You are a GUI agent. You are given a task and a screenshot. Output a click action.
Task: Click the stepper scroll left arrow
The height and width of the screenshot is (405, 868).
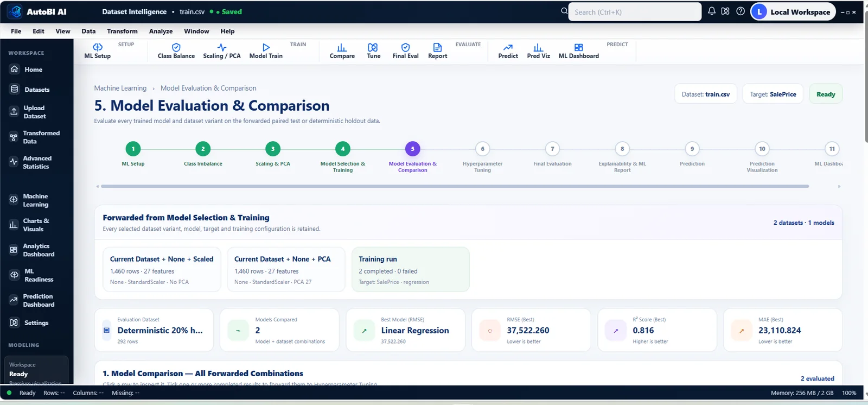97,186
